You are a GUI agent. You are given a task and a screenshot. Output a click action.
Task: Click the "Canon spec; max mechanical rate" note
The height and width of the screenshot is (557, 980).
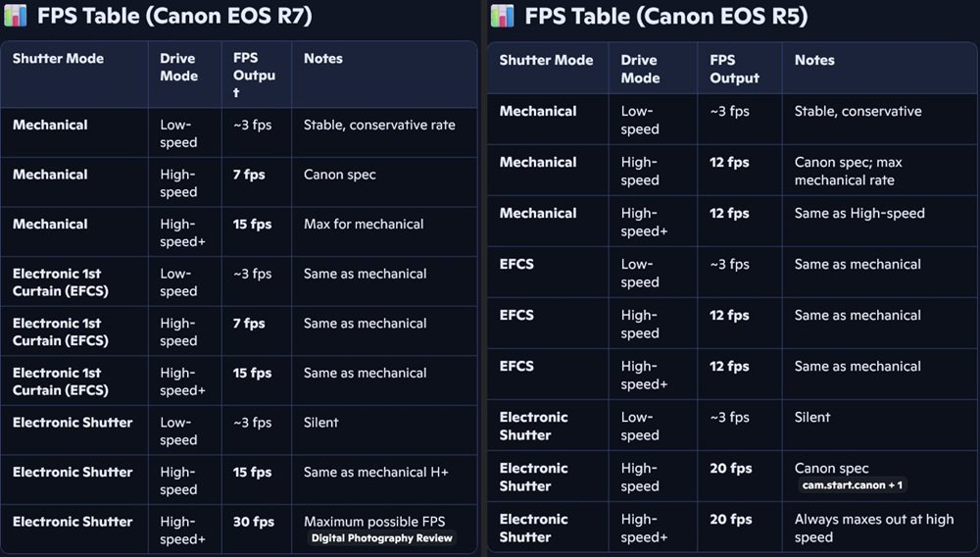848,171
